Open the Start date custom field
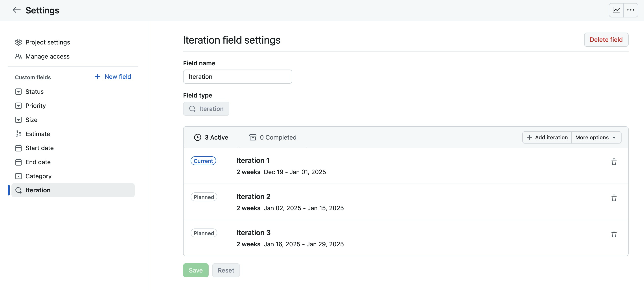Viewport: 644px width, 291px height. tap(39, 148)
